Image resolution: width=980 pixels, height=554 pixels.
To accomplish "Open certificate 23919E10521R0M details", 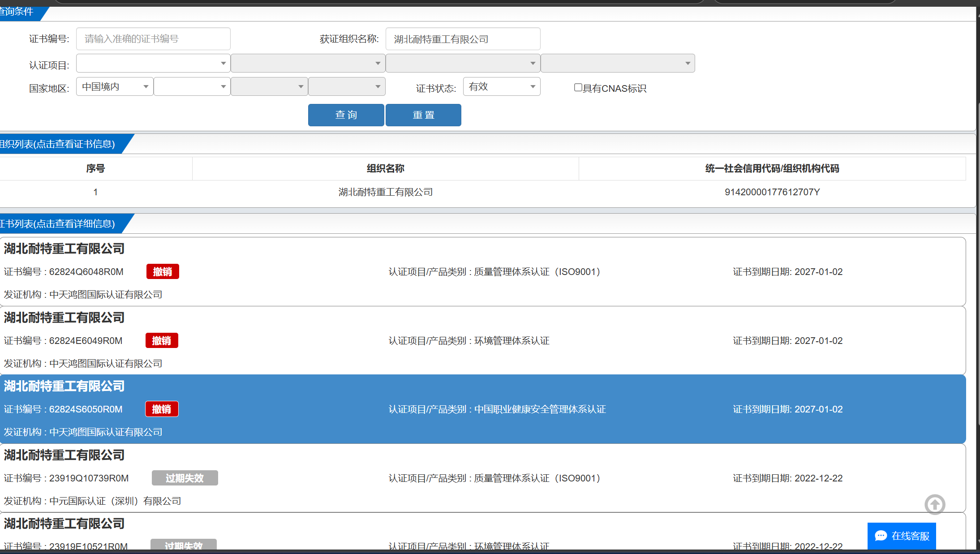I will click(483, 531).
